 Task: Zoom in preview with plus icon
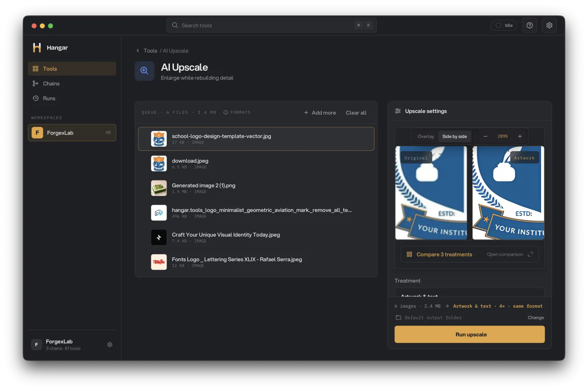coord(520,136)
